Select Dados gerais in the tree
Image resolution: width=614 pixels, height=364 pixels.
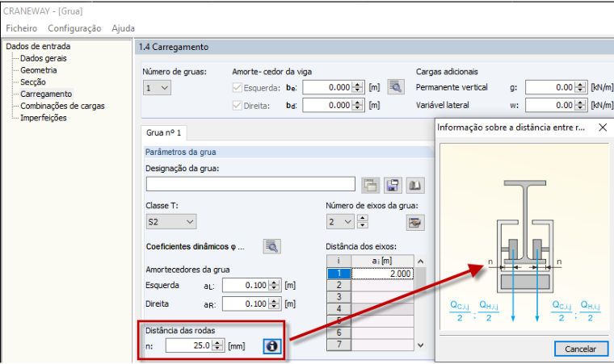[x=44, y=58]
